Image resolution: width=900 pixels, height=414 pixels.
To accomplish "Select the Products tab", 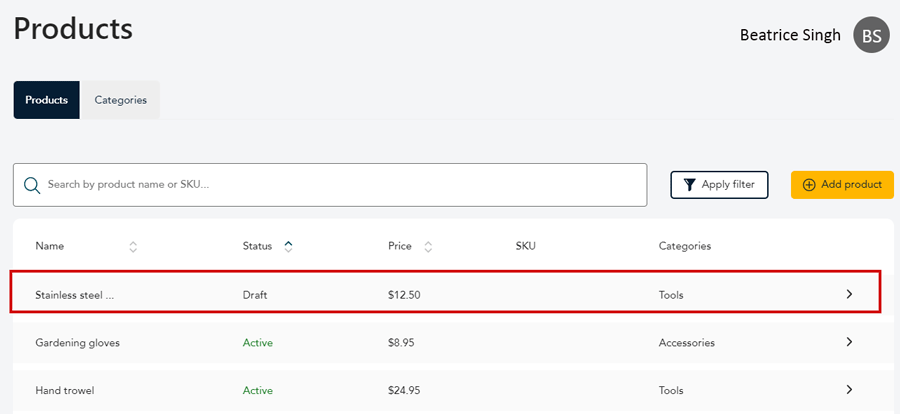I will click(46, 100).
